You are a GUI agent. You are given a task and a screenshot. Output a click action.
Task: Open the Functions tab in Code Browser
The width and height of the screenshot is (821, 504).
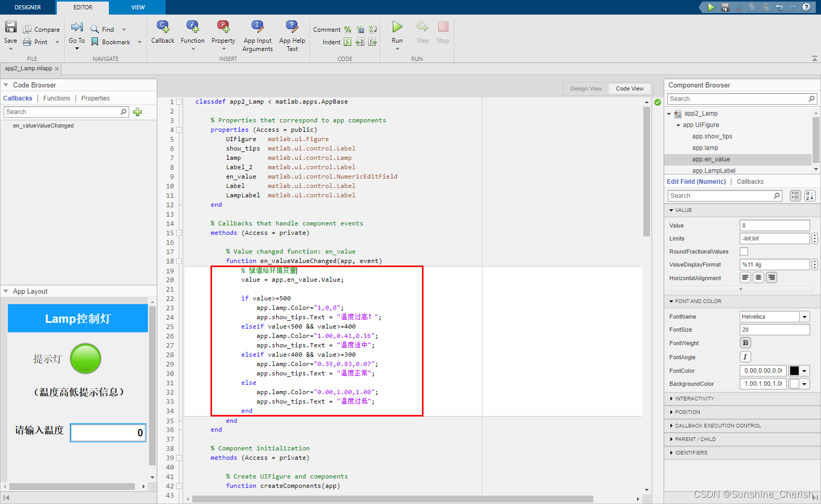coord(57,98)
